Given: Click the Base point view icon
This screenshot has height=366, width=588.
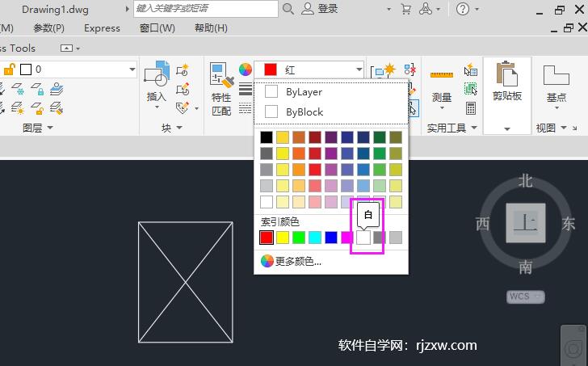Looking at the screenshot, I should [556, 74].
